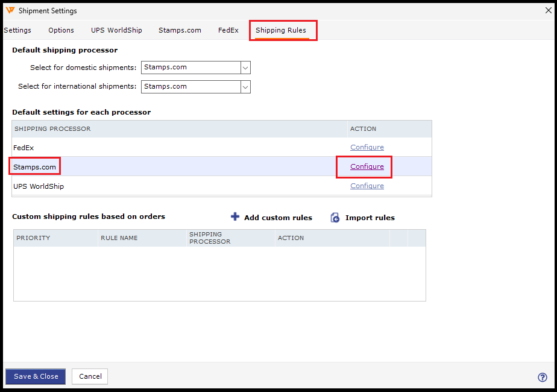Close the Shipment Settings window
Screen dimensions: 557x392
(x=548, y=10)
